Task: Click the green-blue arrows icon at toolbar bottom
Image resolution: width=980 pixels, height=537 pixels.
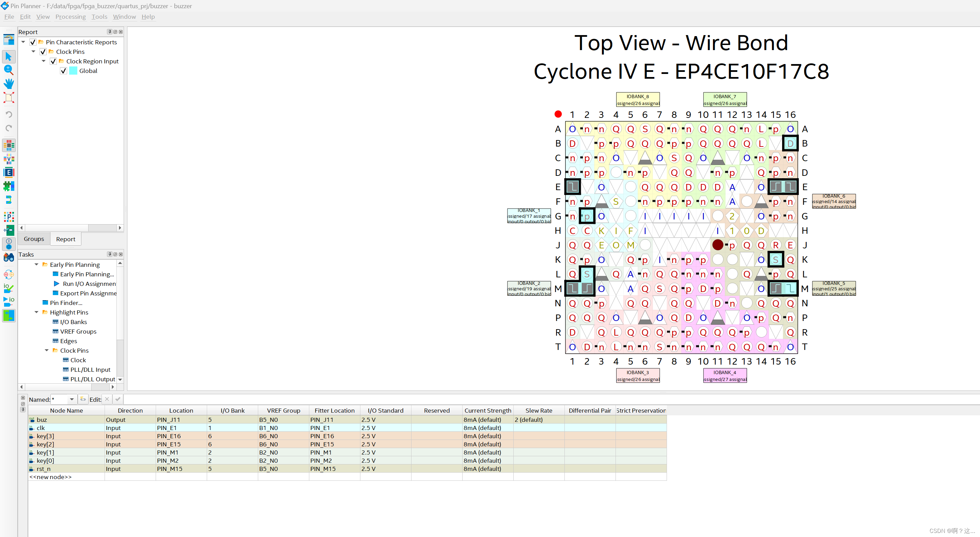Action: [x=9, y=316]
